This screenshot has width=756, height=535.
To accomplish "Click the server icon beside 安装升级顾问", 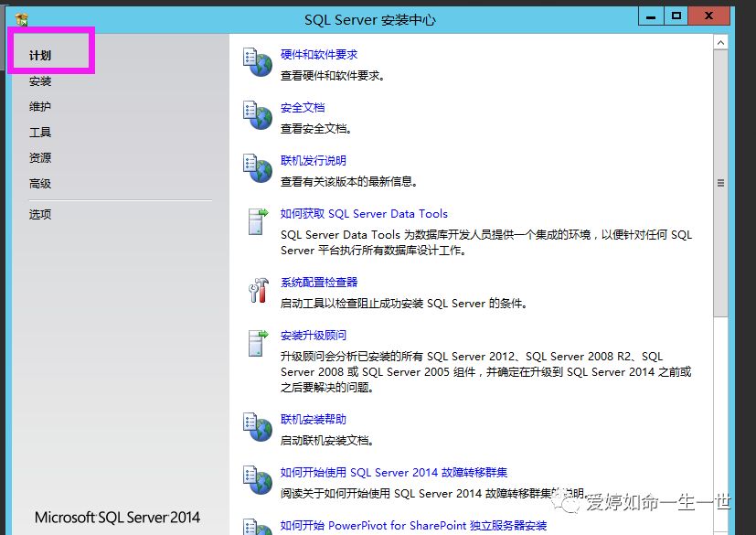I will (x=258, y=343).
